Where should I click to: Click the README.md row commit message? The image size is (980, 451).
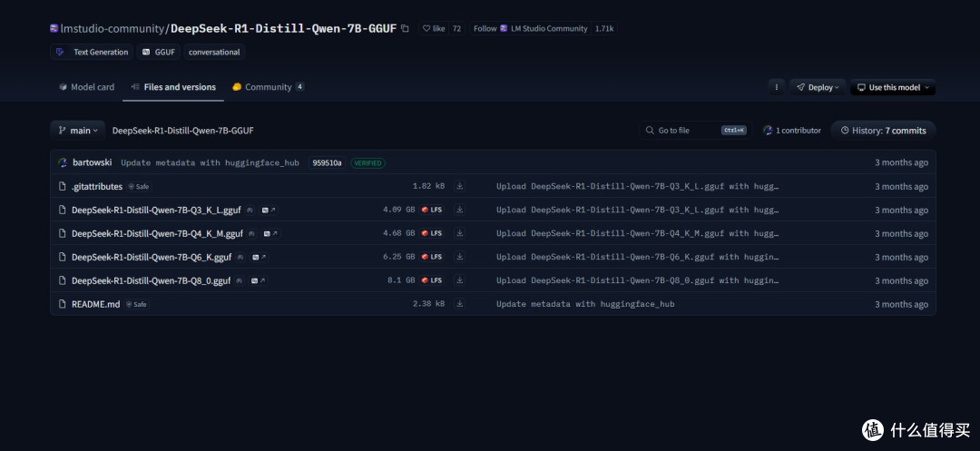click(x=585, y=304)
